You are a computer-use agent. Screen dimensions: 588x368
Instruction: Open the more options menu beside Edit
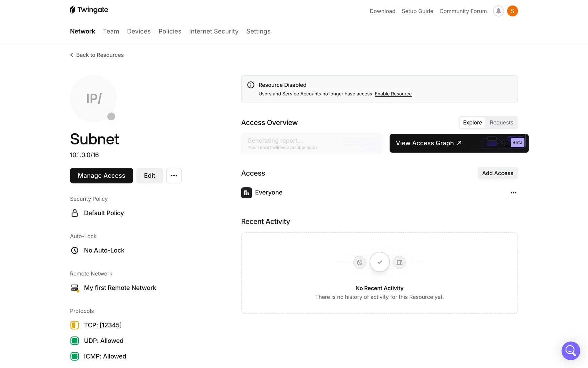click(x=174, y=176)
